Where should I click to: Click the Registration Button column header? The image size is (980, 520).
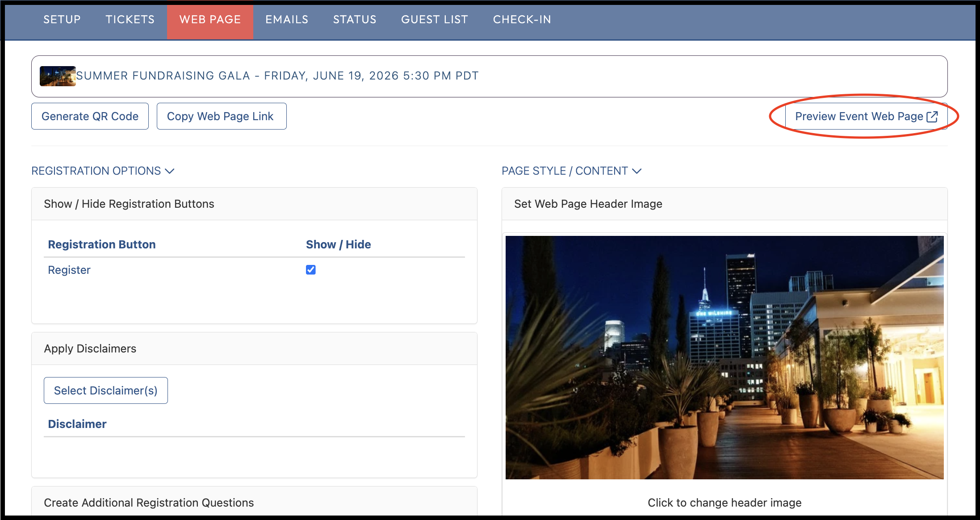point(102,244)
